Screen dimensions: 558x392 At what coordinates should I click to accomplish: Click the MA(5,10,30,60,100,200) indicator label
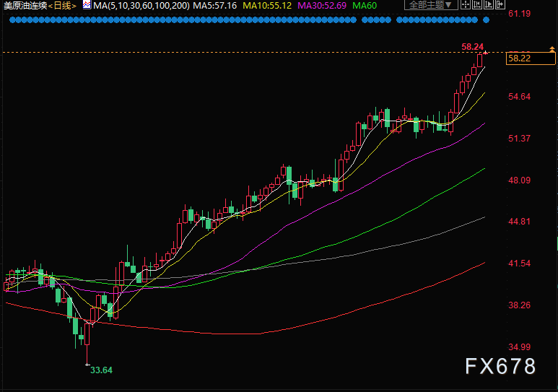tap(141, 5)
